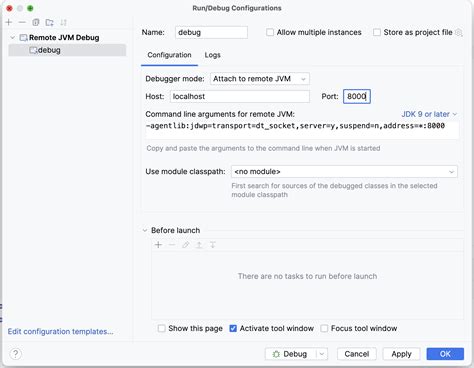This screenshot has height=368, width=474.
Task: Click the command line arguments text
Action: point(295,126)
